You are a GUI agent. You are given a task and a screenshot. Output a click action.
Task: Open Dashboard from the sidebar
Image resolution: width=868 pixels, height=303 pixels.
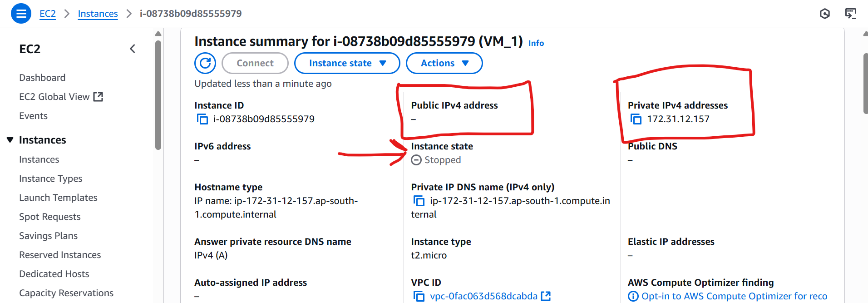(42, 77)
